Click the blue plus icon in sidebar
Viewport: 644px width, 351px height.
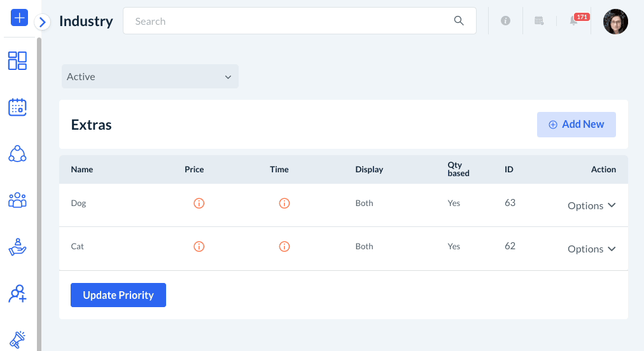(x=20, y=18)
